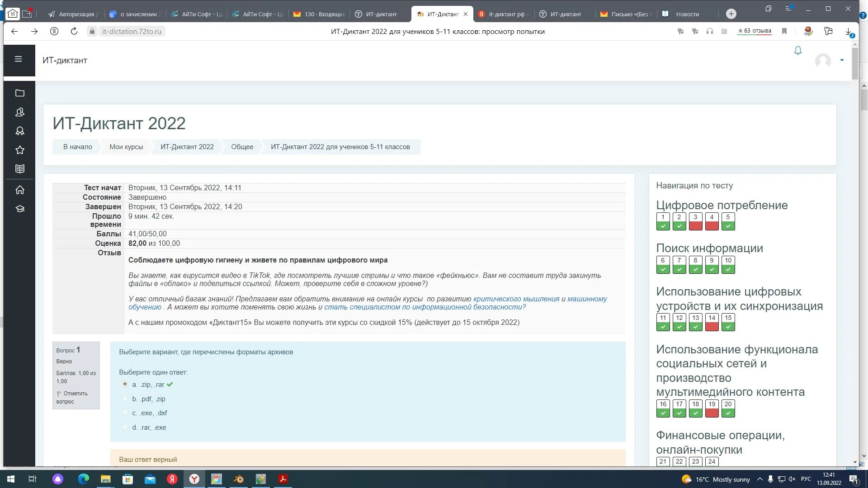Follow link стать специалистом по информационной безопасности
This screenshot has height=488, width=868.
(x=425, y=307)
